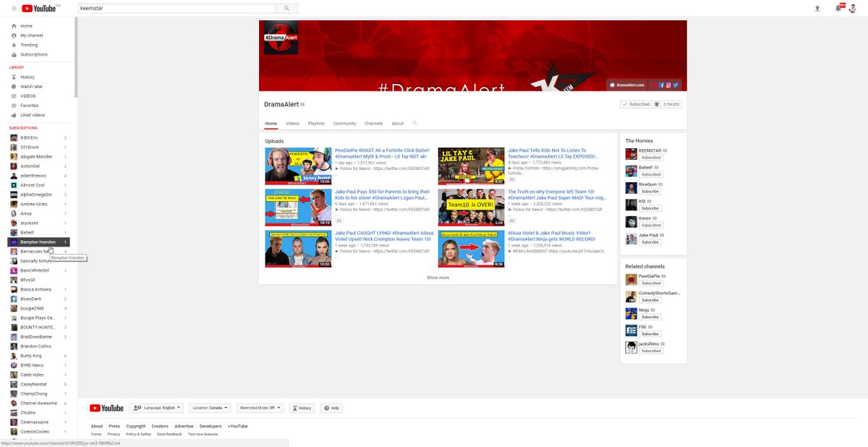
Task: Click the jacksfilms channel avatar
Action: point(631,347)
